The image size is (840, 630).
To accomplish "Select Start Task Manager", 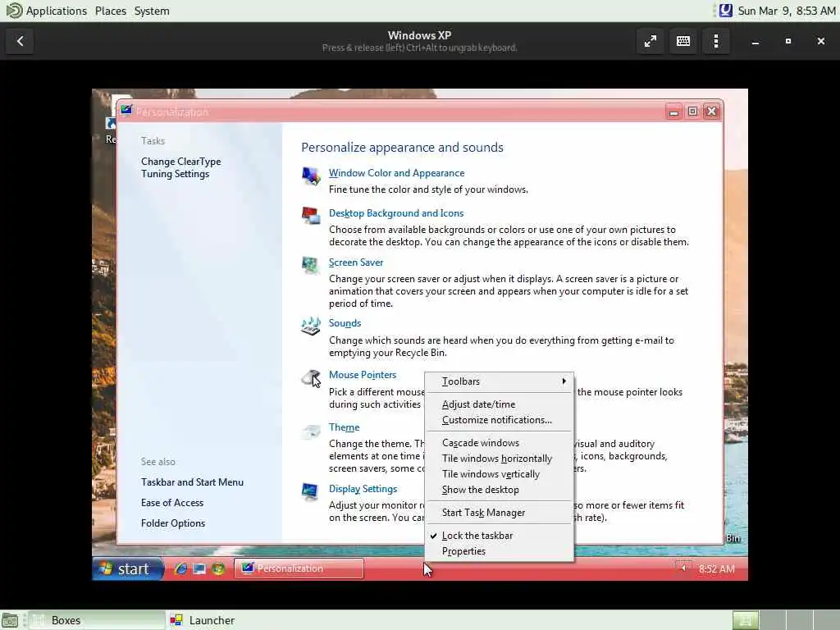I will click(x=500, y=513).
